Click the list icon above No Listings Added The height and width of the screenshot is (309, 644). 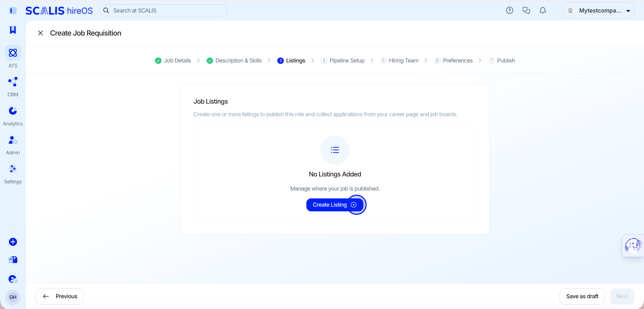(335, 150)
